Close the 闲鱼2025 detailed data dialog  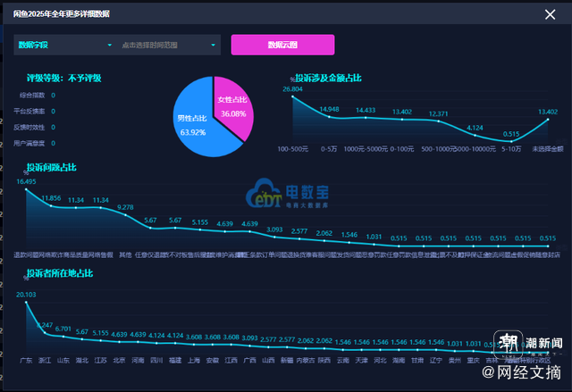click(550, 14)
